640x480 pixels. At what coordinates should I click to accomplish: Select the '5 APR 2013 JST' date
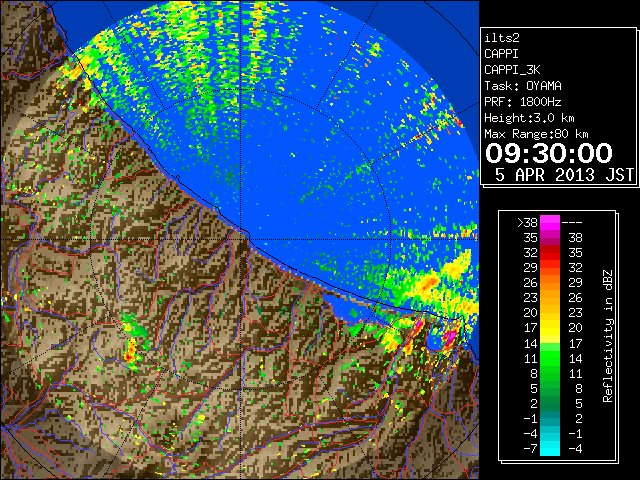(x=564, y=175)
